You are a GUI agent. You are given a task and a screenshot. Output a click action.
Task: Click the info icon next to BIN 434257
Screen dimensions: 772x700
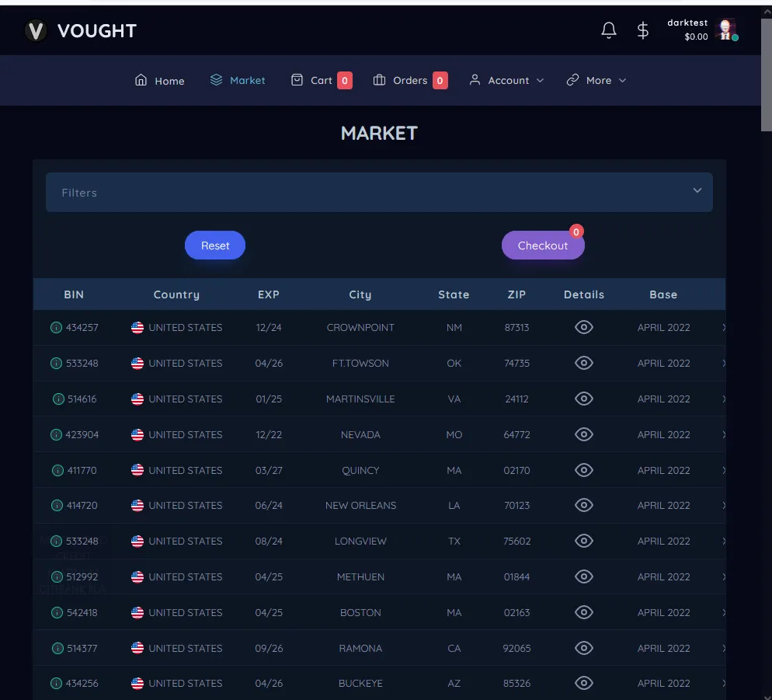(x=55, y=327)
